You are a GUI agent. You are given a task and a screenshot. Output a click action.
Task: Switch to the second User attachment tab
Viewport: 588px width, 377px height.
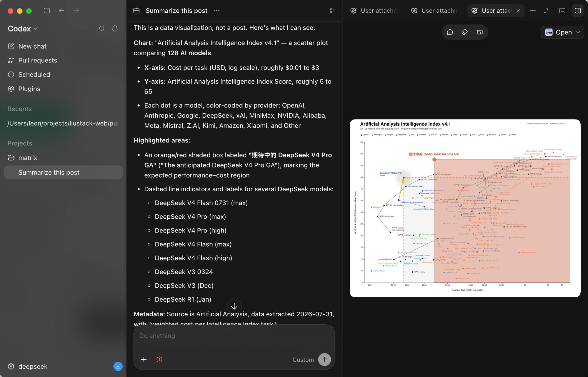click(x=435, y=11)
